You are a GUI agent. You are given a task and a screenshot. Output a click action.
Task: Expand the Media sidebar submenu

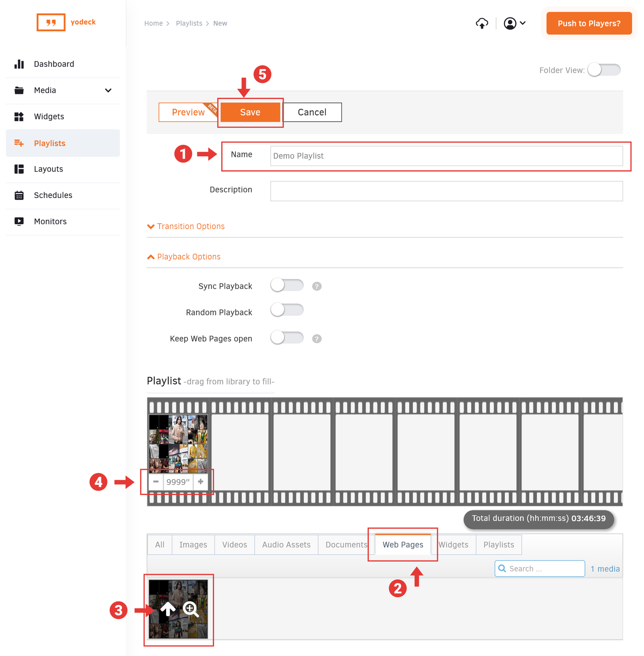(x=108, y=91)
